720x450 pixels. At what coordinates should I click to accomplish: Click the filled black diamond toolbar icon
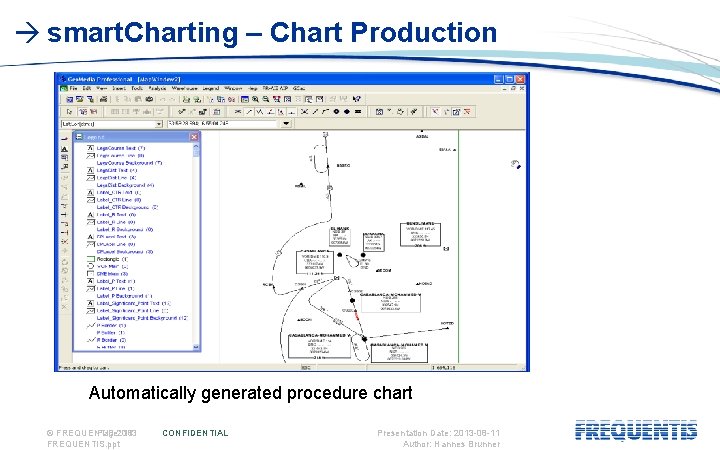tap(347, 112)
